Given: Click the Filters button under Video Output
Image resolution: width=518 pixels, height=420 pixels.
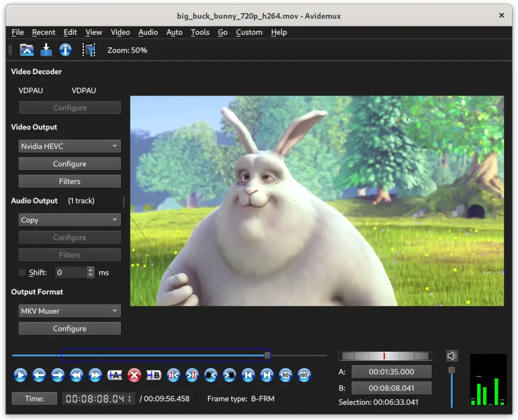Looking at the screenshot, I should tap(70, 181).
